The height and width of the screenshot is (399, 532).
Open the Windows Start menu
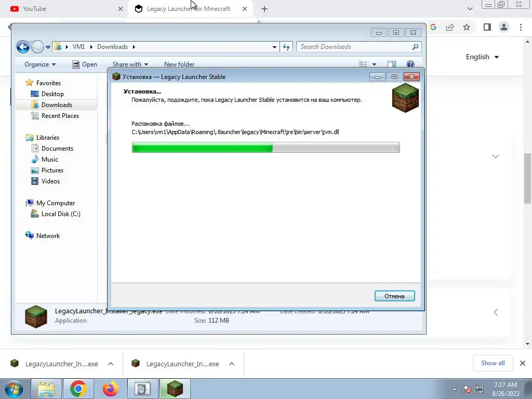coord(13,389)
